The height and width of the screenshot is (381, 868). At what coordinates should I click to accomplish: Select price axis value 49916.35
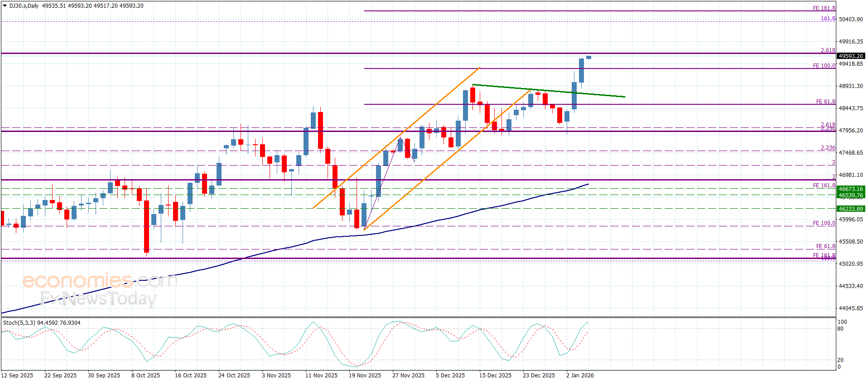pos(851,42)
